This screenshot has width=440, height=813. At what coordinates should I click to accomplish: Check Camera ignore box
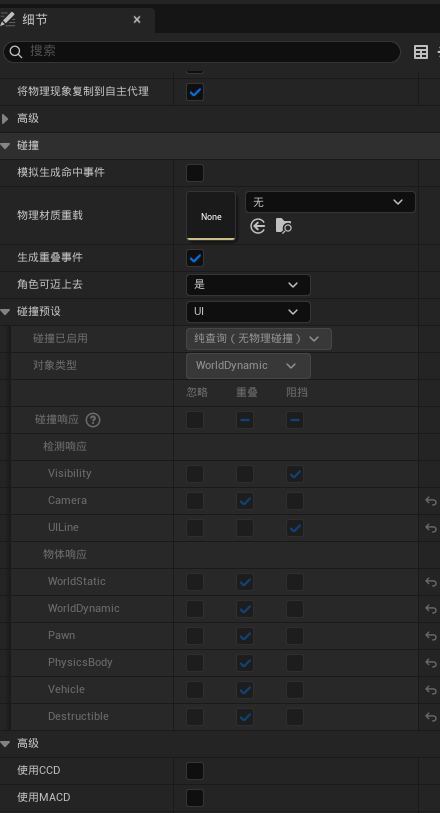click(x=195, y=501)
